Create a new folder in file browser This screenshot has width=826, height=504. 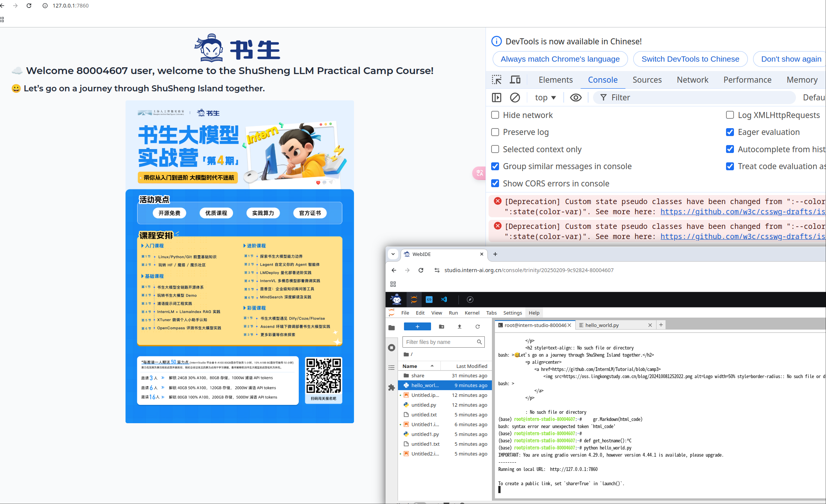click(442, 327)
